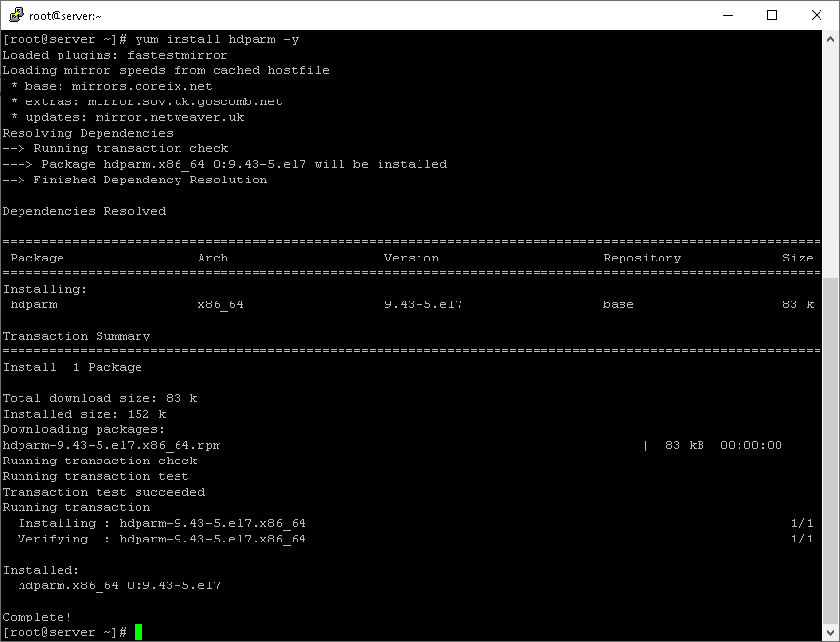Close the root@server terminal window
This screenshot has height=642, width=840.
[x=816, y=15]
